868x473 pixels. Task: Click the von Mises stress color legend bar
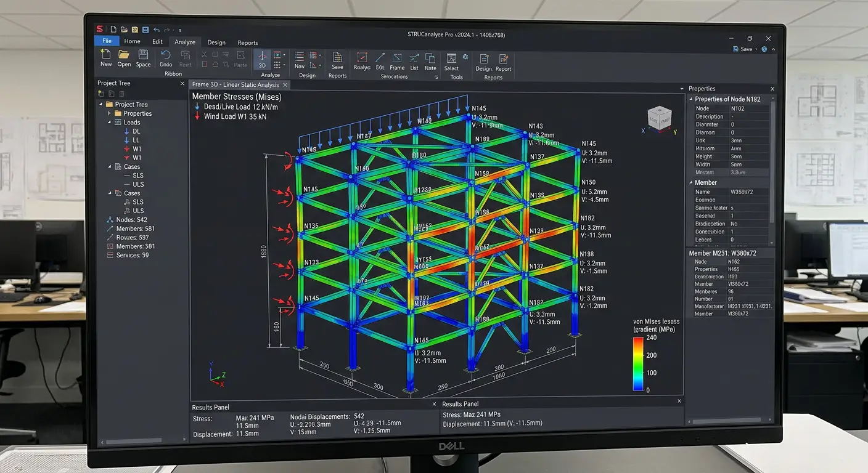coord(638,364)
